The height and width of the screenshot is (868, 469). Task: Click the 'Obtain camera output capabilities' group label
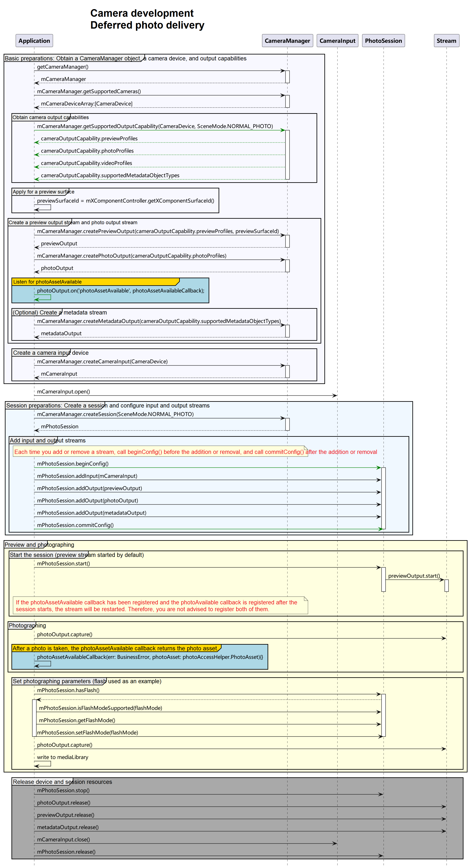(x=51, y=117)
